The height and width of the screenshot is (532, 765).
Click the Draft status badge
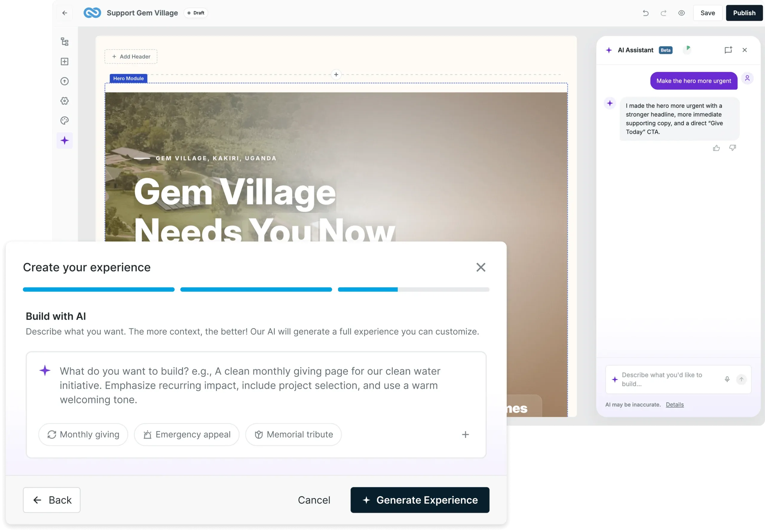(x=196, y=13)
